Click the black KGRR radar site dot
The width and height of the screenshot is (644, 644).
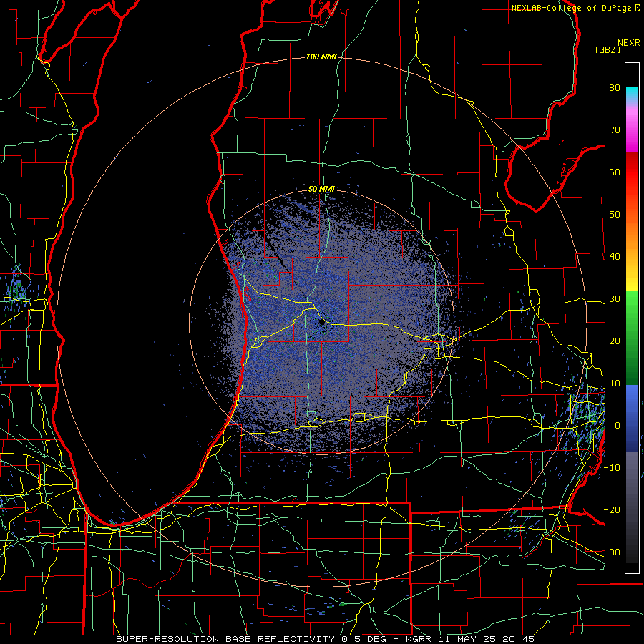click(x=321, y=323)
